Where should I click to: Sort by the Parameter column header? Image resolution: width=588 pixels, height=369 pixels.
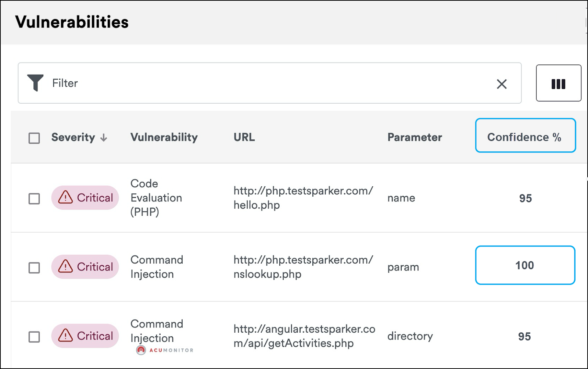pos(415,137)
